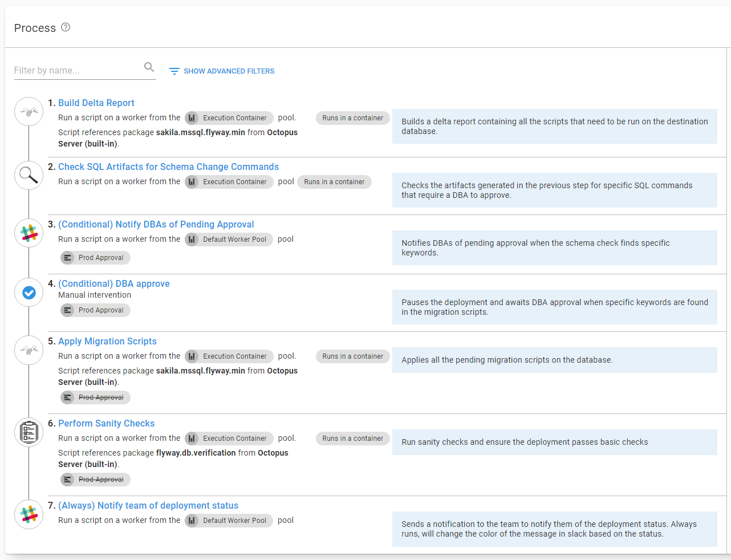The image size is (731, 560).
Task: Select the Execution Container pool chip on step 2
Action: pyautogui.click(x=228, y=181)
